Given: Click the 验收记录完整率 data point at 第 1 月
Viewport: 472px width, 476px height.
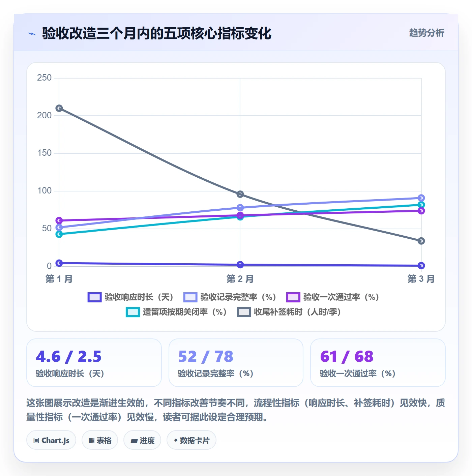Looking at the screenshot, I should (x=59, y=227).
